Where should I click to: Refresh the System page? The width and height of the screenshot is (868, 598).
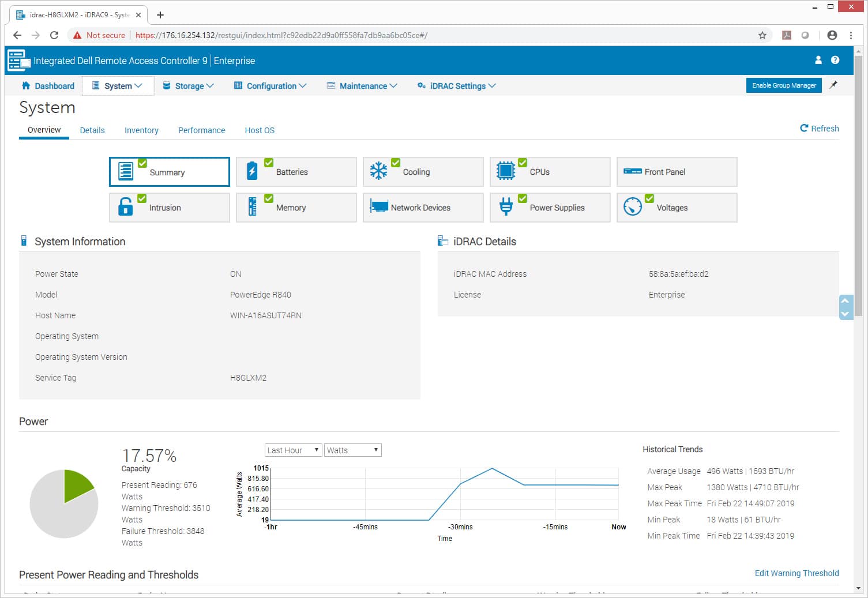820,129
